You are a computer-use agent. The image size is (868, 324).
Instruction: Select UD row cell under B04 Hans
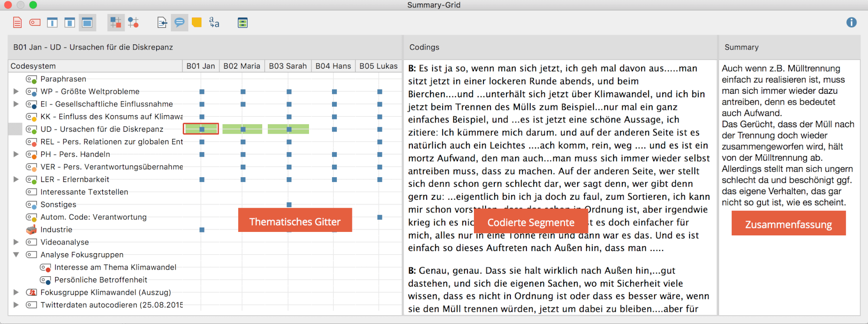(334, 129)
